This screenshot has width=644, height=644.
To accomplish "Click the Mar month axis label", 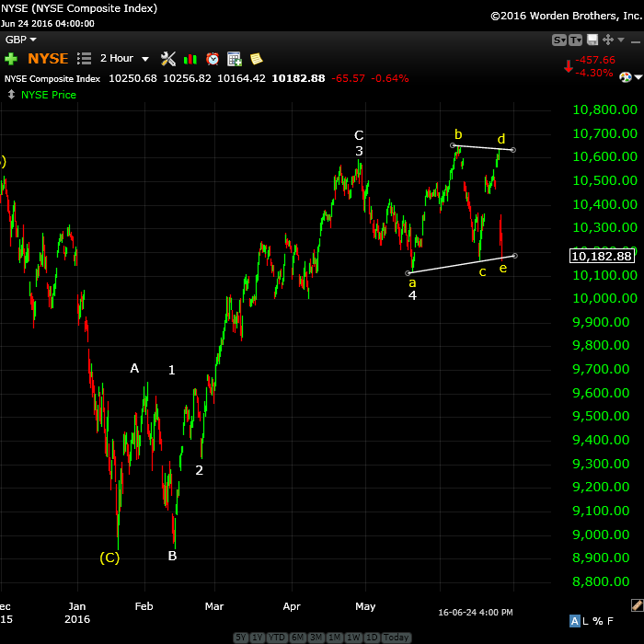I will point(214,606).
